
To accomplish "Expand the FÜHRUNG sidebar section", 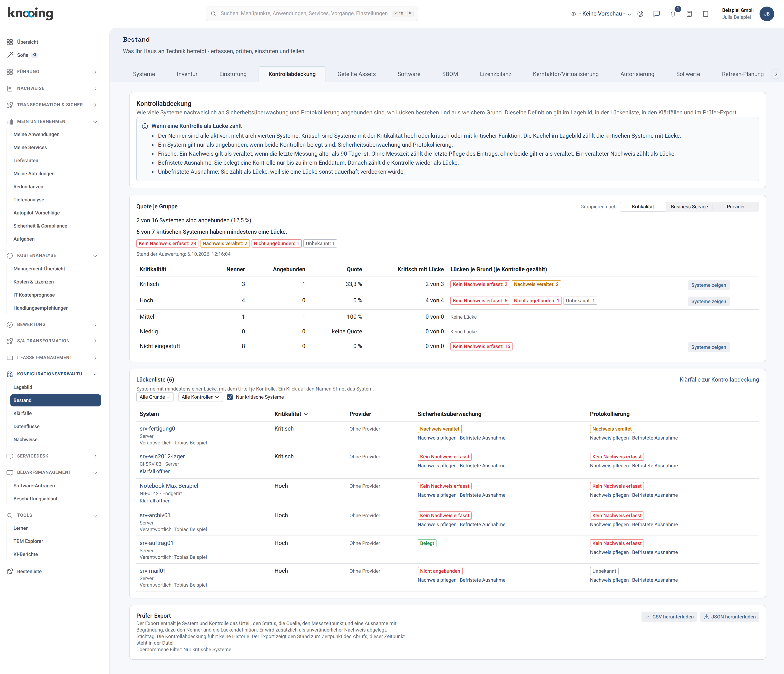I will 52,72.
